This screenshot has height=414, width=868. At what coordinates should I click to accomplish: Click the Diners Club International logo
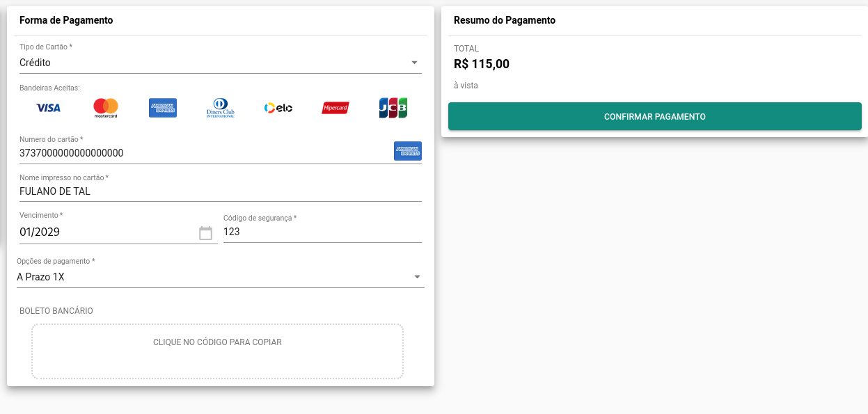221,108
